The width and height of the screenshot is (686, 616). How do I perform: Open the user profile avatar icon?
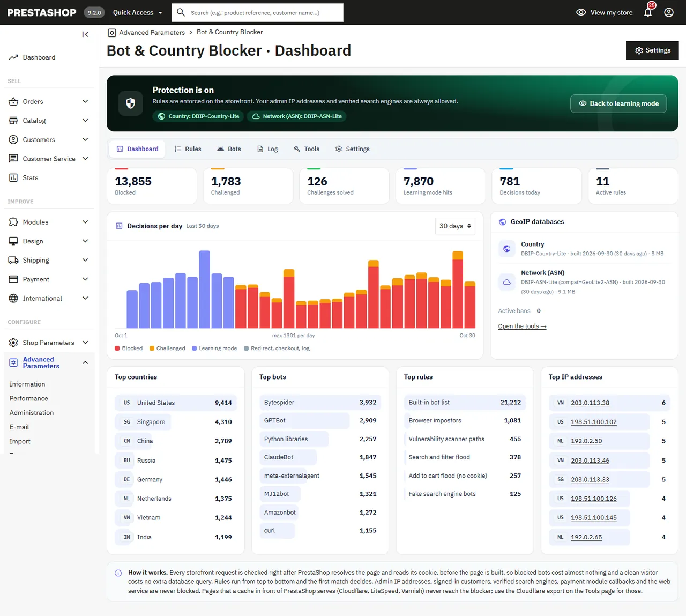tap(669, 12)
